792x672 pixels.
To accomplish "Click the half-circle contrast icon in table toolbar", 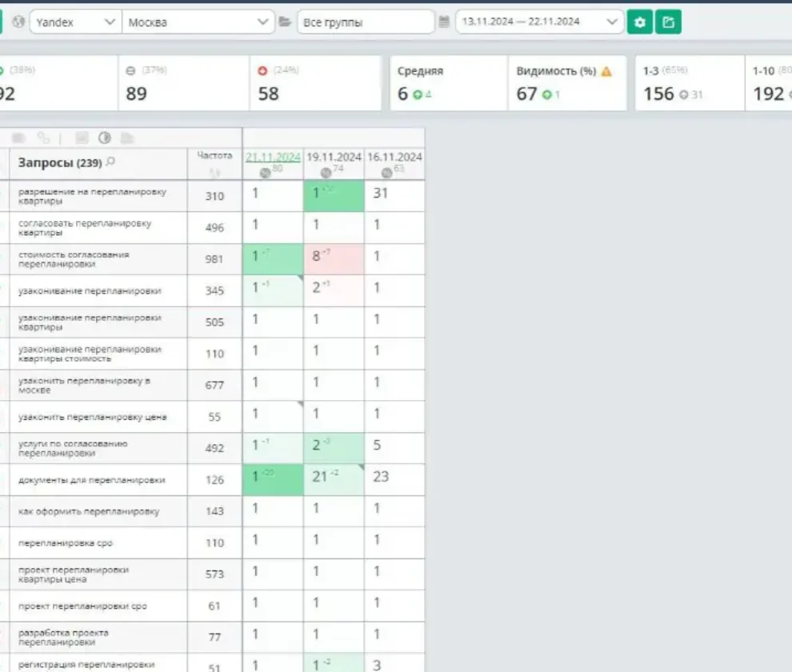I will pos(105,138).
